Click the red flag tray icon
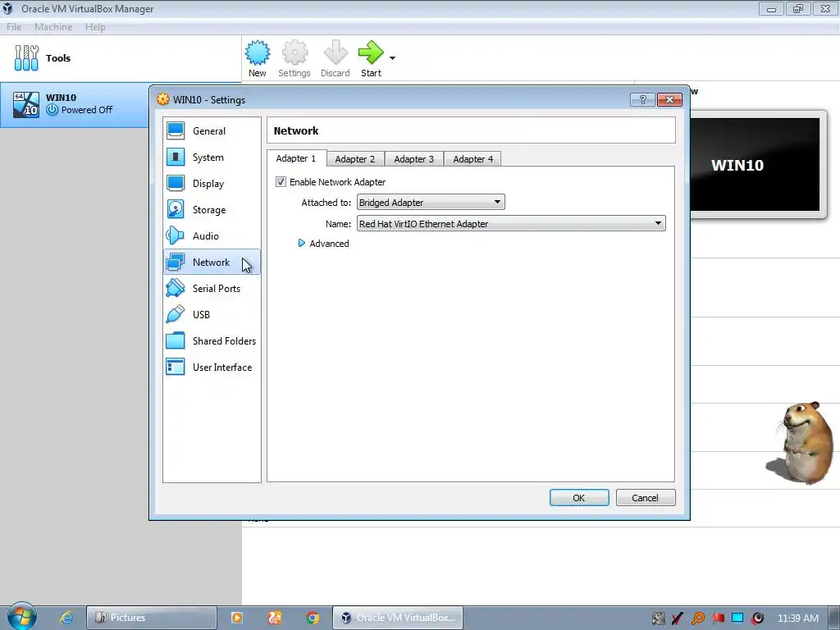This screenshot has height=630, width=840. [x=718, y=619]
